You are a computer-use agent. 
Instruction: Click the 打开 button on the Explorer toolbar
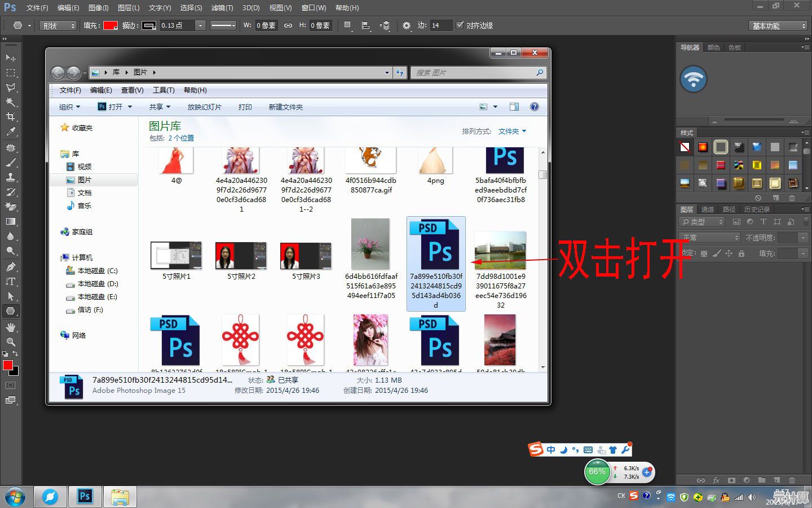pyautogui.click(x=113, y=107)
